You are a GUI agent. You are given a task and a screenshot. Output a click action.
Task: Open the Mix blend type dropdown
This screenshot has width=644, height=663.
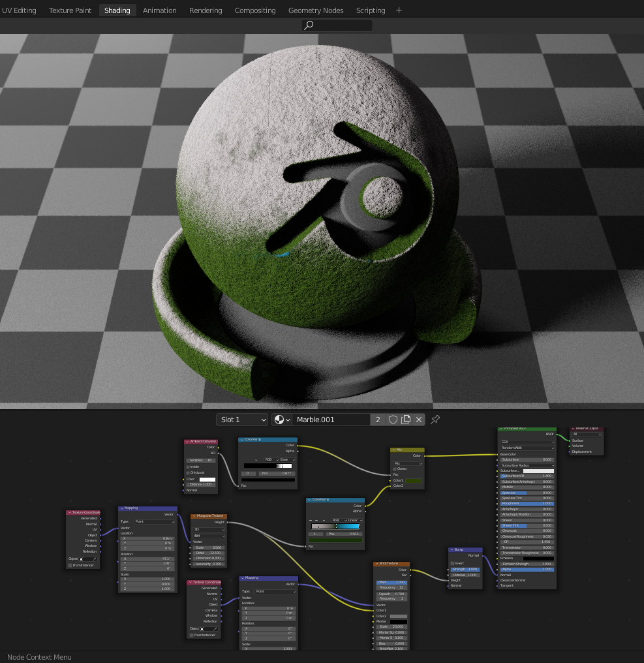tap(408, 463)
